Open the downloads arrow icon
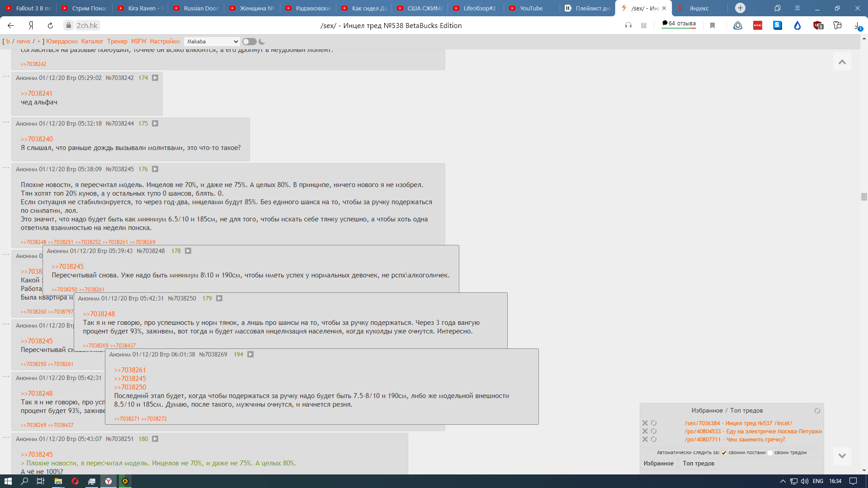 pos(857,26)
